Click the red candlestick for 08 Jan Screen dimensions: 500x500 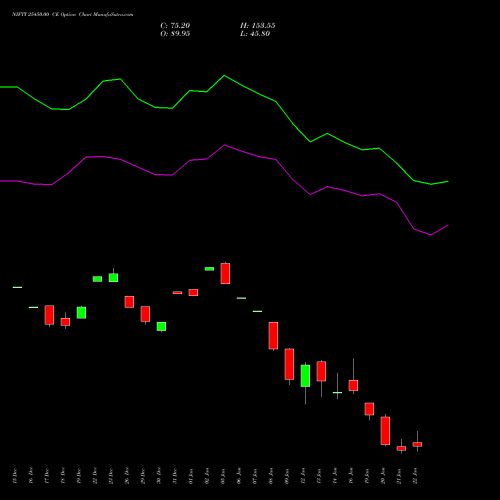pos(273,335)
